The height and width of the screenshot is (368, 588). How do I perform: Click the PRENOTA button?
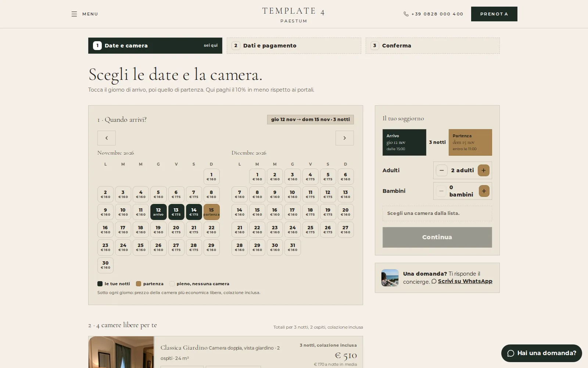coord(494,14)
